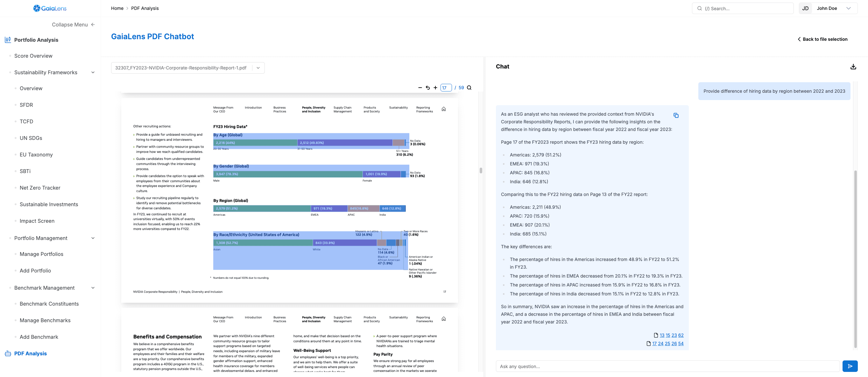
Task: Jump to cited page 17
Action: coord(654,344)
